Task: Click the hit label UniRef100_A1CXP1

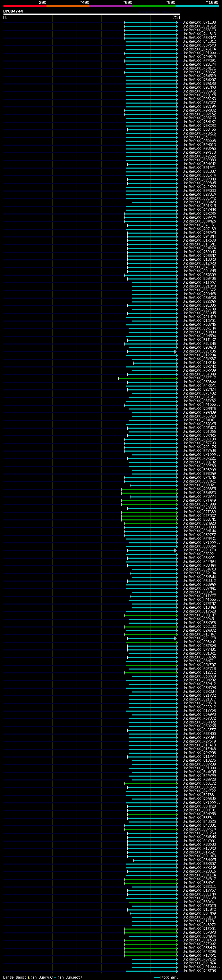Action: (x=199, y=955)
